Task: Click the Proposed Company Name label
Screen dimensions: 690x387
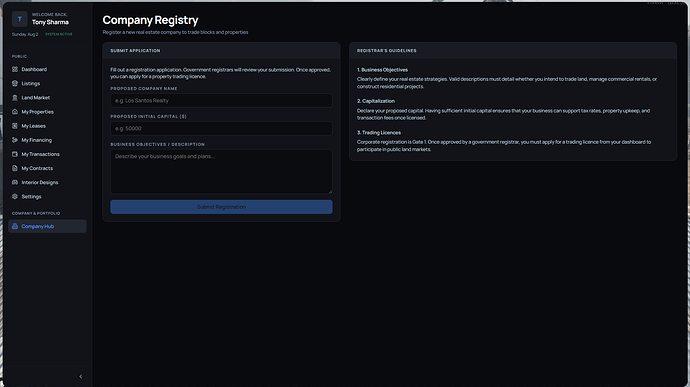Action: coord(144,88)
